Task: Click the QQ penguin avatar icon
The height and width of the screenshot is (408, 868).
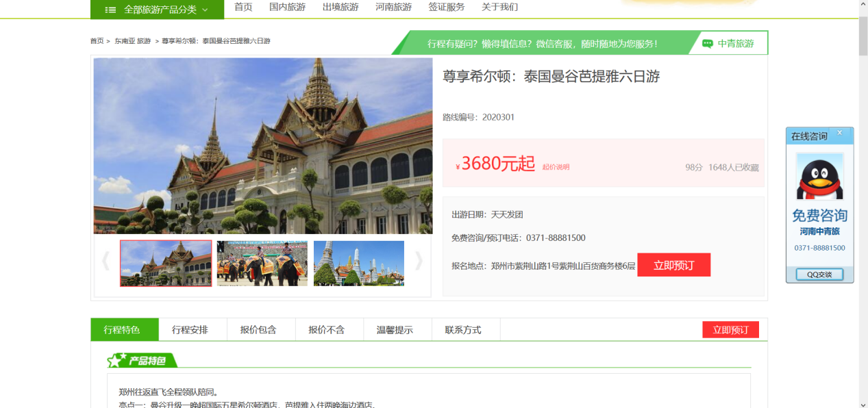Action: [819, 175]
